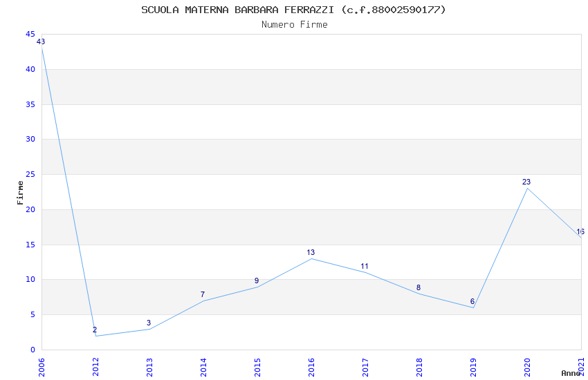Select the data label 13 for 2016
Image resolution: width=588 pixels, height=380 pixels.
[x=311, y=252]
